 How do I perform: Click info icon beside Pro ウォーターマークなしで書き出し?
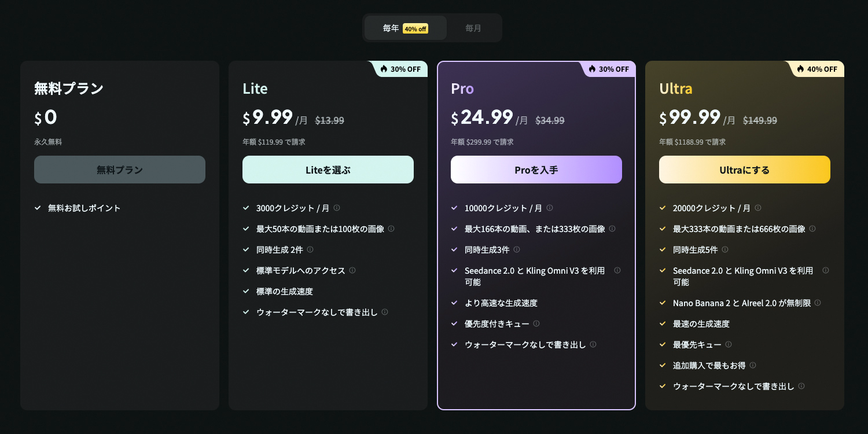[593, 344]
